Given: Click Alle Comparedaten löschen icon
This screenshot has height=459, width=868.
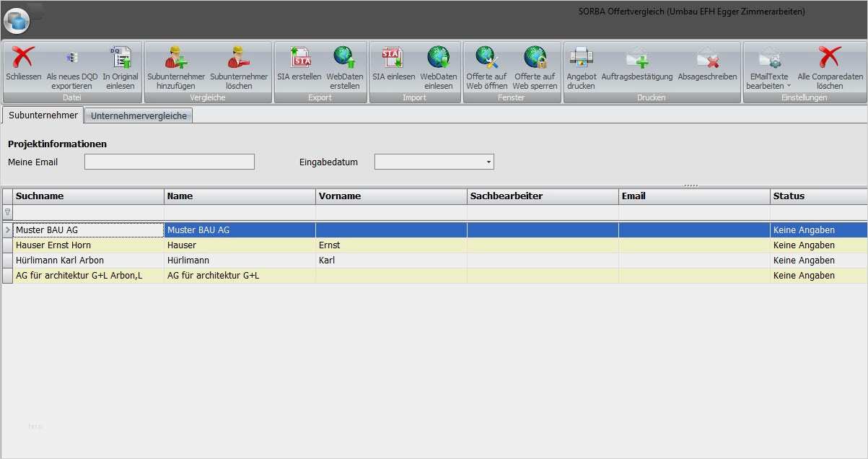Looking at the screenshot, I should 830,57.
